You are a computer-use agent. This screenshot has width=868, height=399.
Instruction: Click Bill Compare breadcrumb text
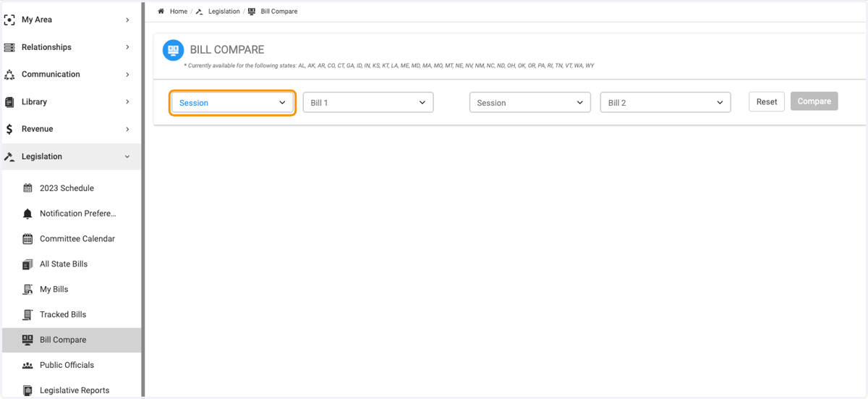(279, 12)
